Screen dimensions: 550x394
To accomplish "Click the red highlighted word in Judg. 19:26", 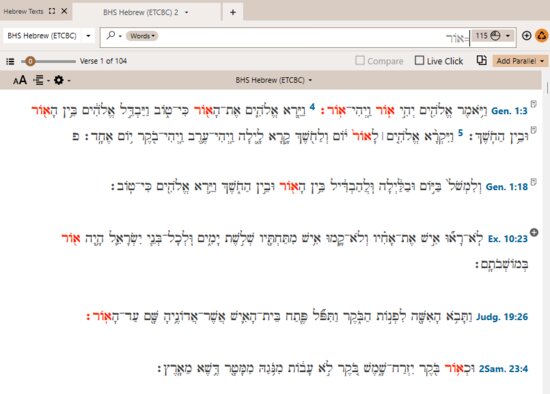I will (102, 316).
